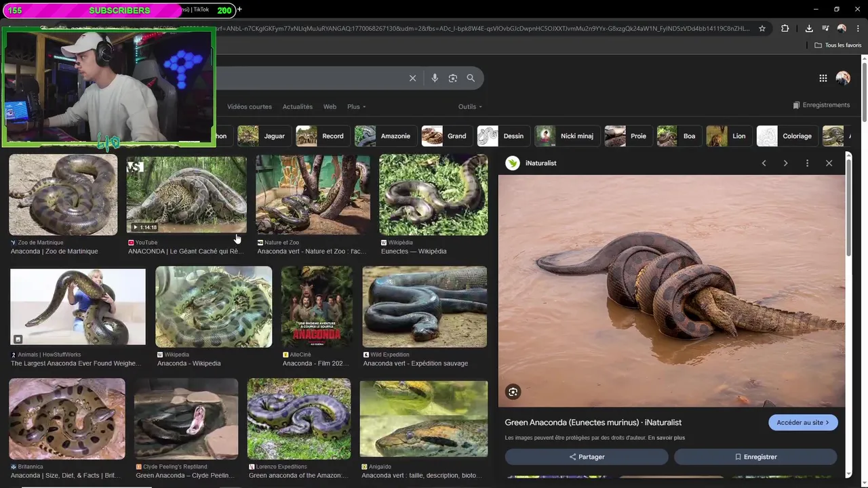Image resolution: width=868 pixels, height=488 pixels.
Task: Go to previous image in preview panel
Action: (x=764, y=163)
